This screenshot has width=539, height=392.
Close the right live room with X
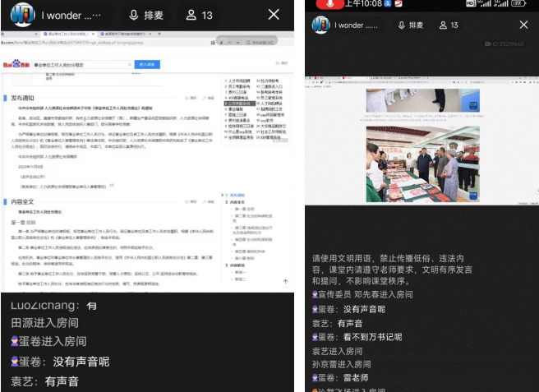[x=523, y=25]
